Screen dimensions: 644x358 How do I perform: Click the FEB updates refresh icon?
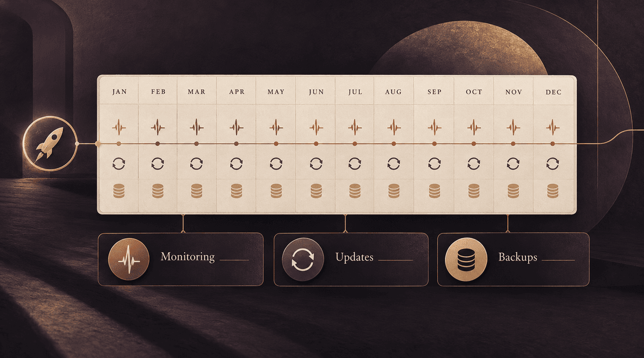[x=158, y=164]
